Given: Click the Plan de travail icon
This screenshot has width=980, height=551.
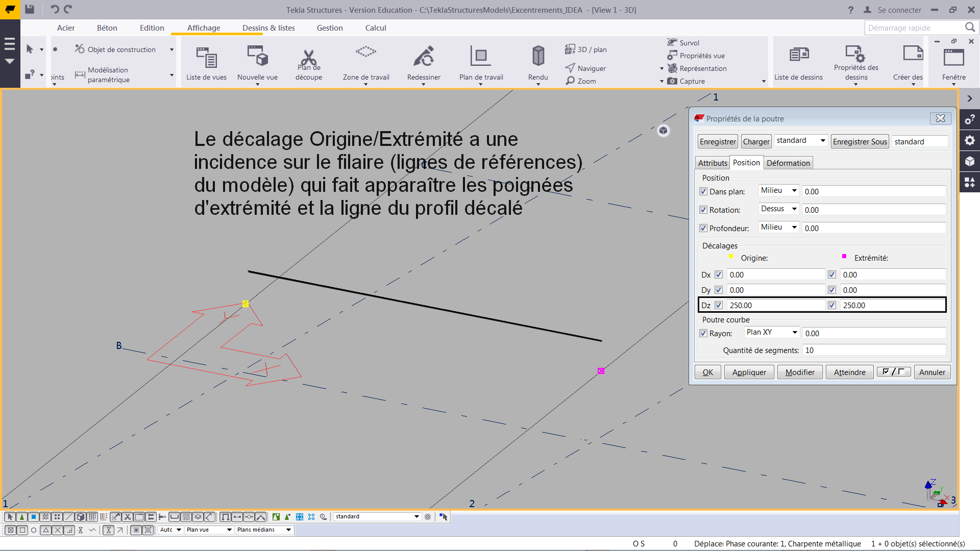Looking at the screenshot, I should [x=481, y=56].
